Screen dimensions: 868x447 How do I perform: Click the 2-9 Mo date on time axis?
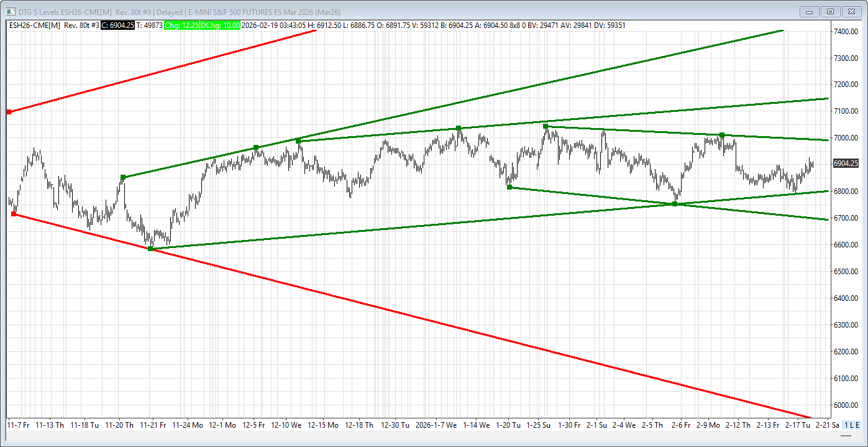(708, 425)
